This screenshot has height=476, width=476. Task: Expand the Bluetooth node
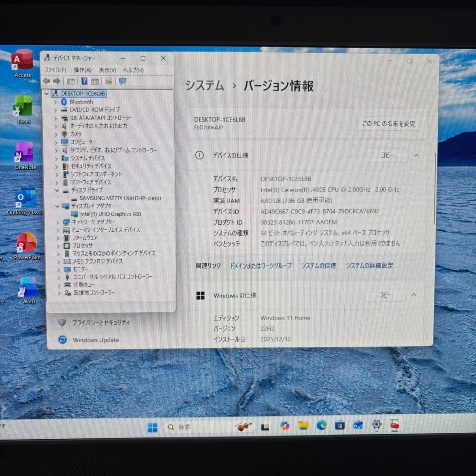(x=55, y=102)
